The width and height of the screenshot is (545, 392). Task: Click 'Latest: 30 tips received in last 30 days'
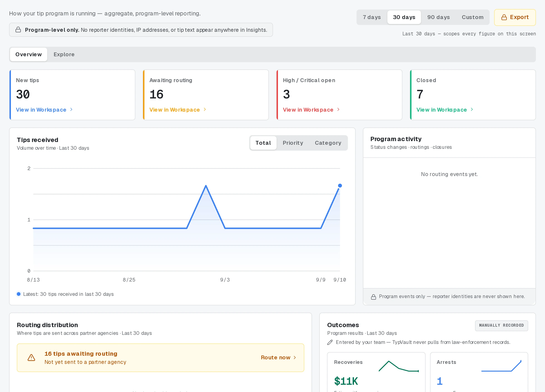[69, 294]
